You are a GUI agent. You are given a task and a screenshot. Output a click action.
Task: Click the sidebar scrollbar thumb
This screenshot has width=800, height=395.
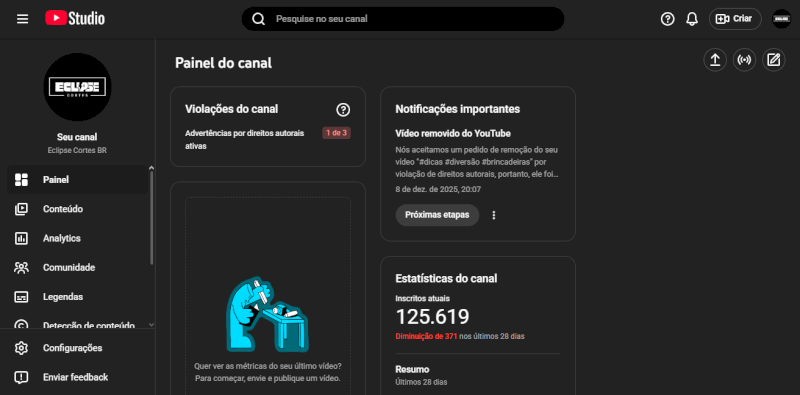point(152,218)
